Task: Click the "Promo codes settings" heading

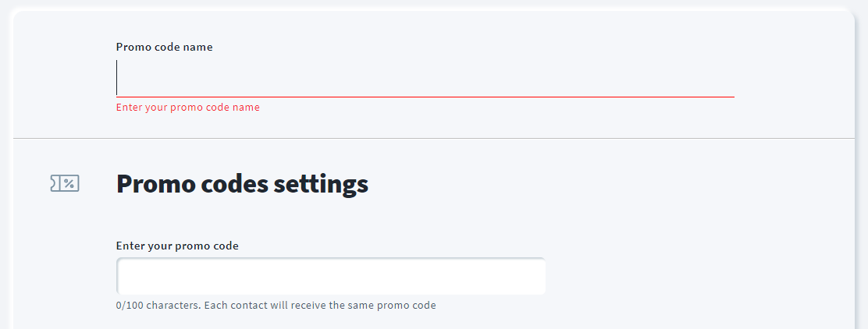Action: tap(242, 183)
